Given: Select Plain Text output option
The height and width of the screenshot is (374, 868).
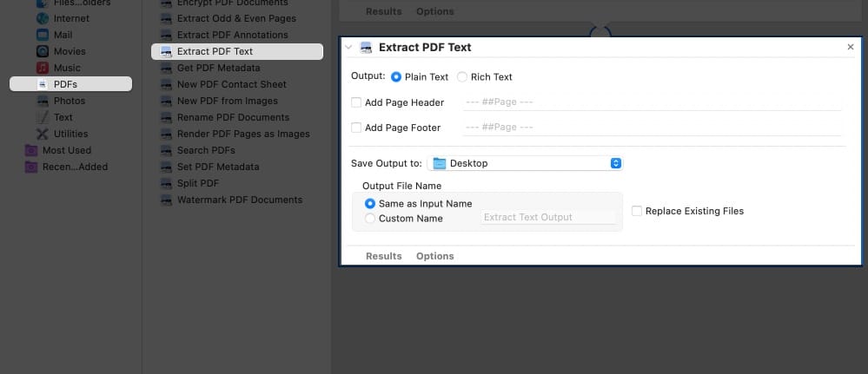Looking at the screenshot, I should pos(396,77).
